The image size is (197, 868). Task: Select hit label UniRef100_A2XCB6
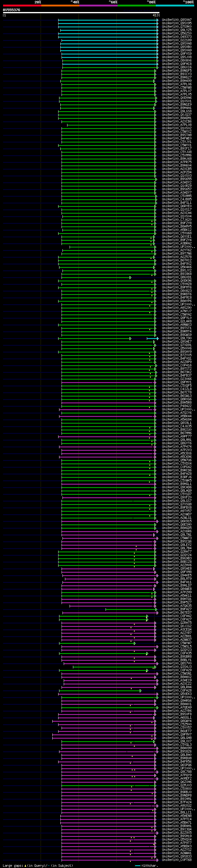pyautogui.click(x=177, y=121)
